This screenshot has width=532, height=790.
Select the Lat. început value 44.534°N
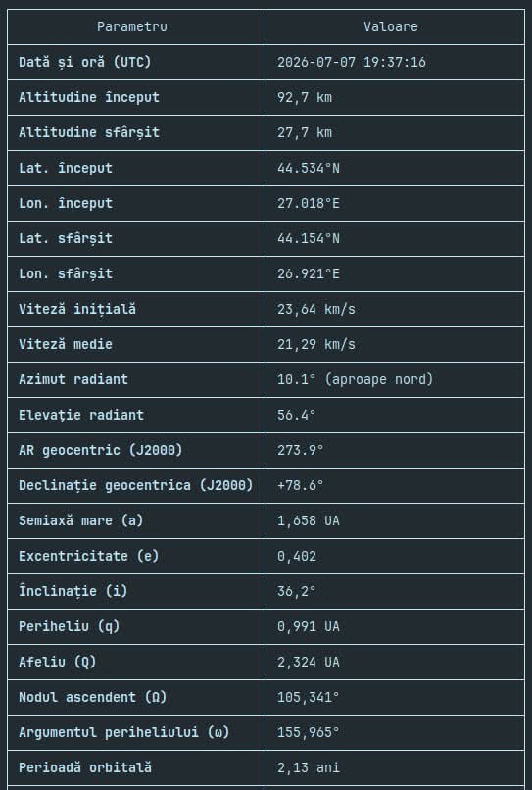tap(309, 168)
